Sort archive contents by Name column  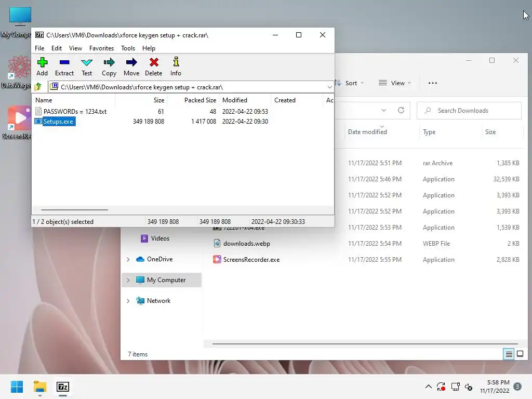[73, 100]
